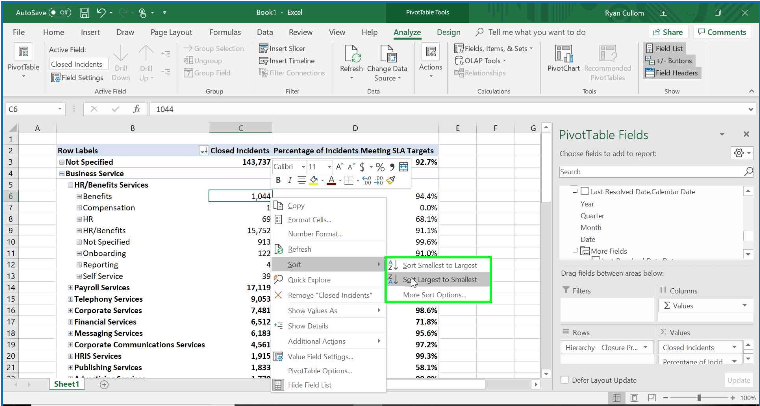
Task: Switch to the Sheet1 tab
Action: click(x=66, y=384)
